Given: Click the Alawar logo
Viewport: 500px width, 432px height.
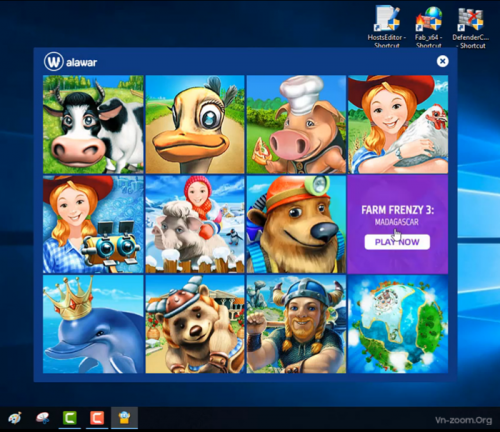Looking at the screenshot, I should (70, 62).
